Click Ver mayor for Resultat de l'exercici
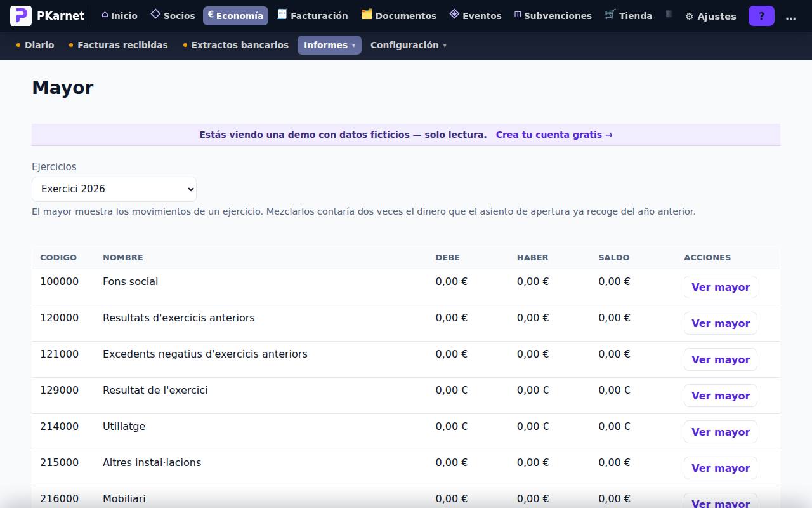 (721, 396)
